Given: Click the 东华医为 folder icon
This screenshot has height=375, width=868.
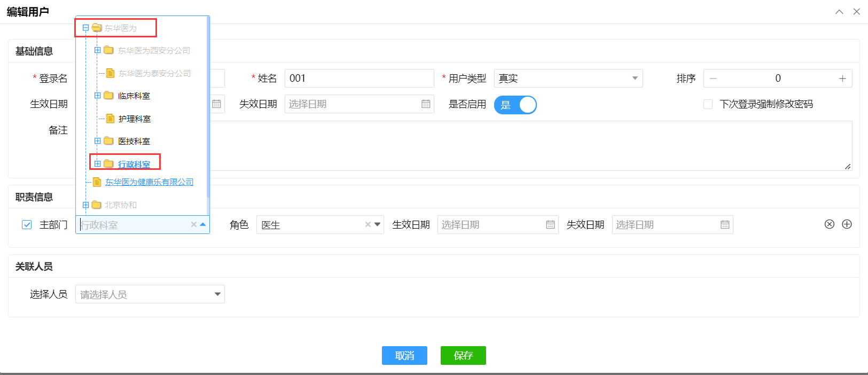Looking at the screenshot, I should point(97,28).
